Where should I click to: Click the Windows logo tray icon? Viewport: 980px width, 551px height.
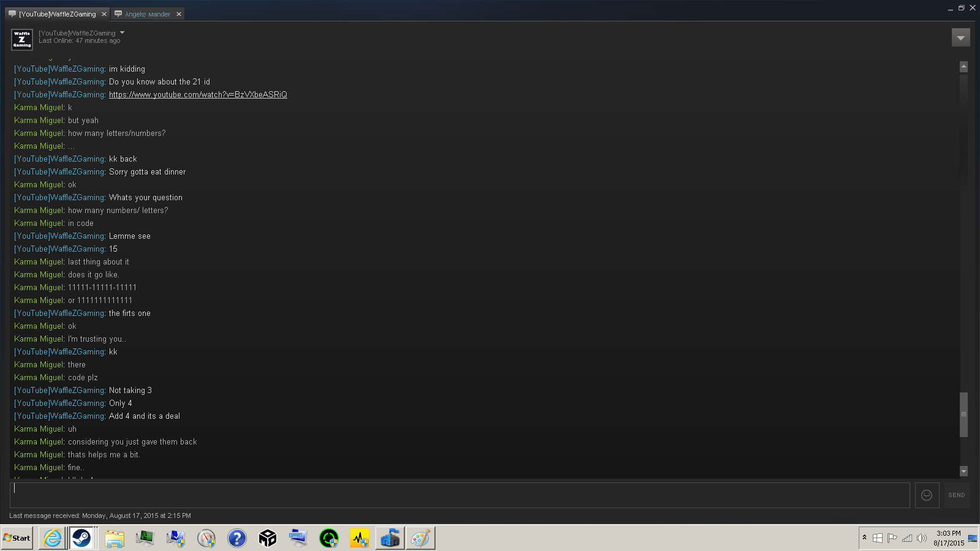tap(878, 538)
